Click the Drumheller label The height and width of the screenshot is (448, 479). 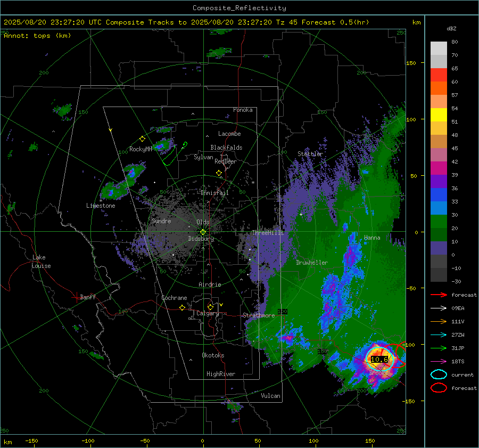tap(312, 263)
